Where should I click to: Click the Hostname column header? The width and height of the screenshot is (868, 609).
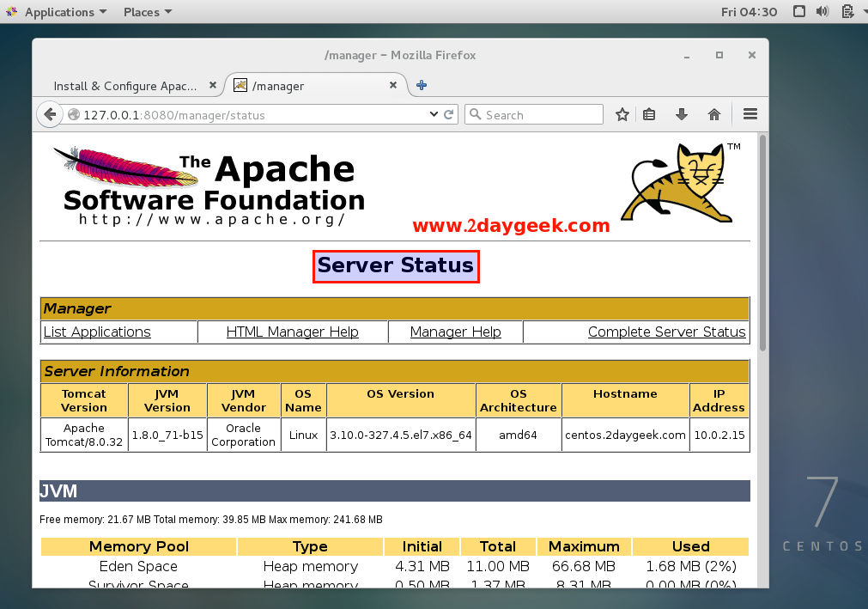click(x=625, y=400)
